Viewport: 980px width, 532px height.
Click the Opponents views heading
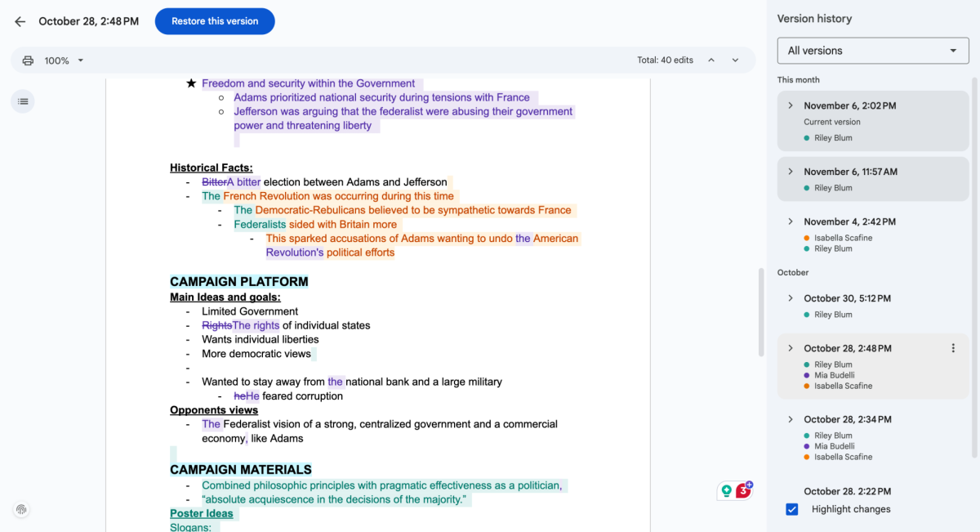214,410
